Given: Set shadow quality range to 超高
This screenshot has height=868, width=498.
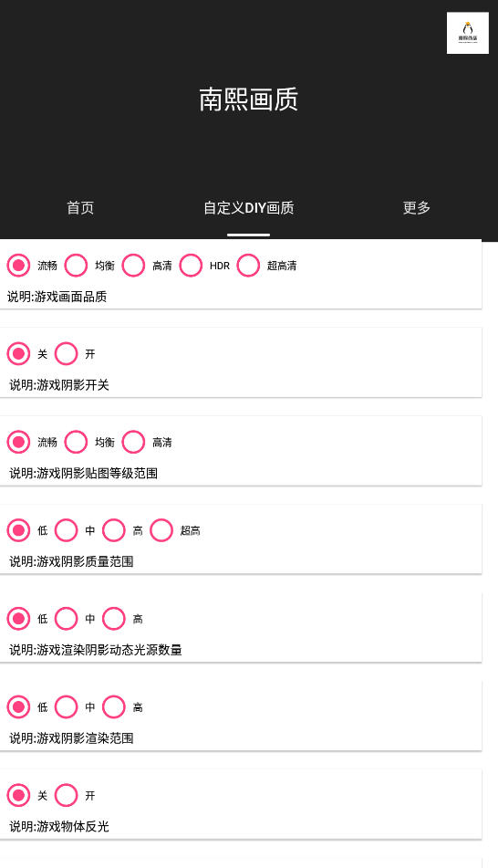Looking at the screenshot, I should [x=161, y=530].
